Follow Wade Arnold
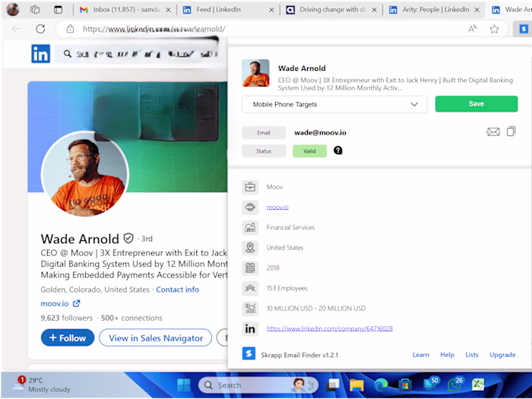Screen dimensions: 532x399 point(68,337)
